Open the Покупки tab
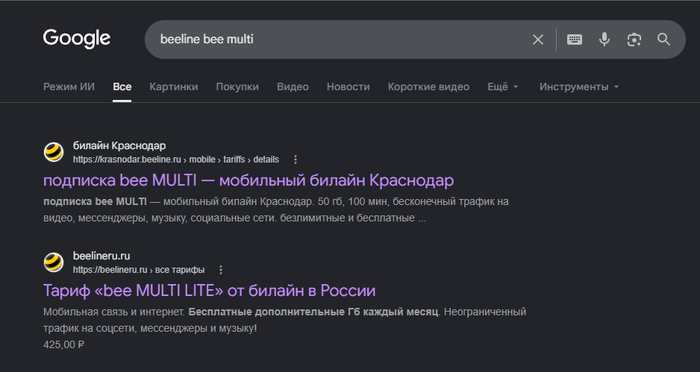 (x=238, y=87)
